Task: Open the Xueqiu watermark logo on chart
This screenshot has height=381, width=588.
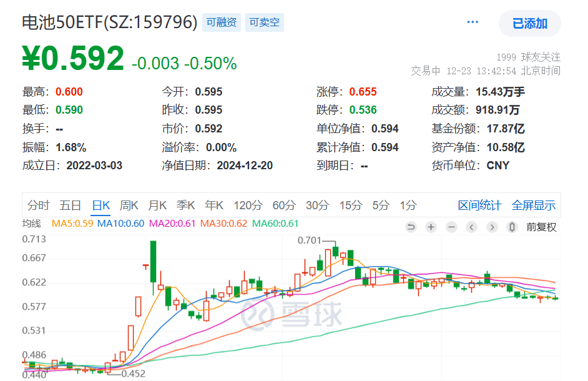Action: pyautogui.click(x=292, y=315)
